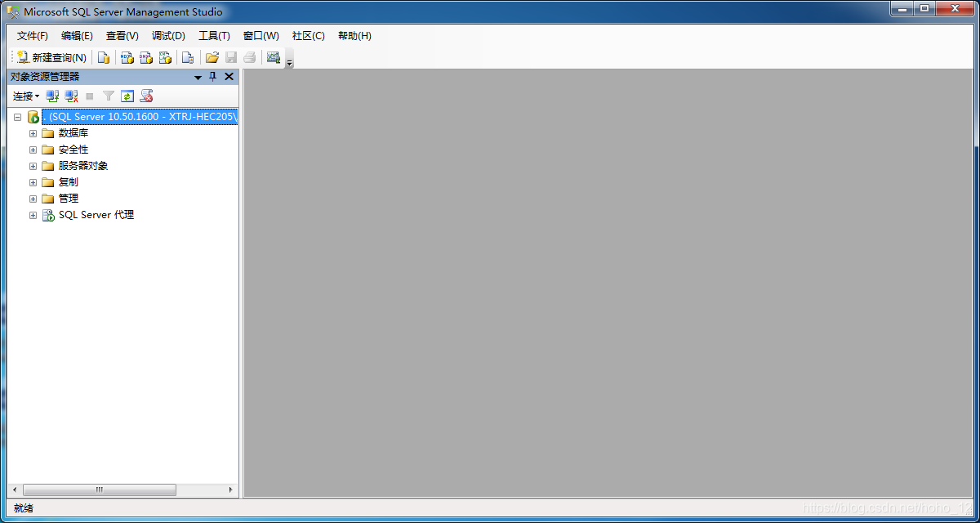This screenshot has width=980, height=523.
Task: Expand the 管理 folder node
Action: pyautogui.click(x=33, y=199)
